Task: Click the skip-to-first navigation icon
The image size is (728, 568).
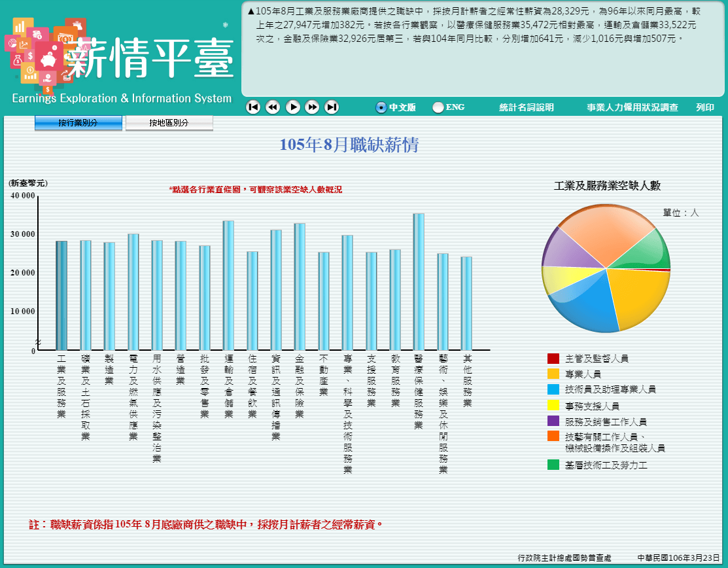Action: point(253,107)
